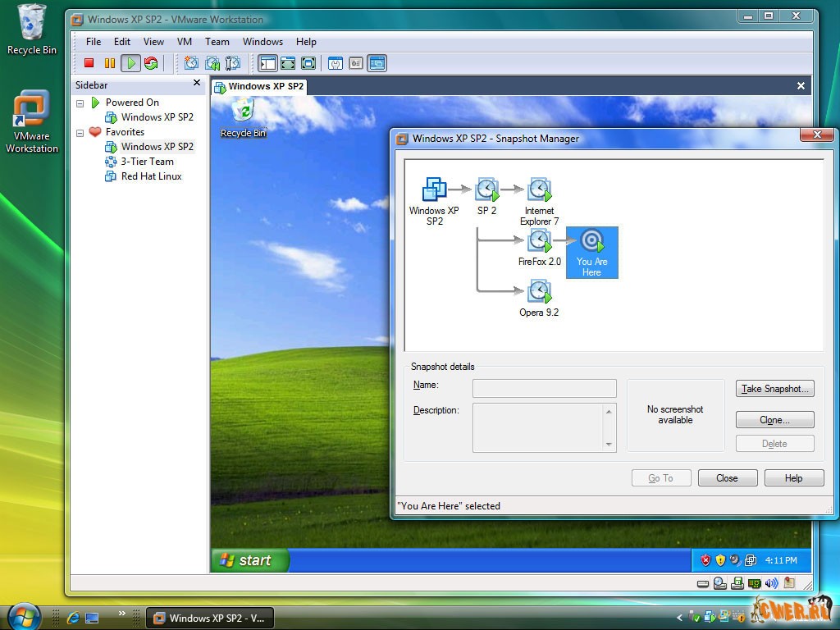Collapse the Powered On tree group

80,103
